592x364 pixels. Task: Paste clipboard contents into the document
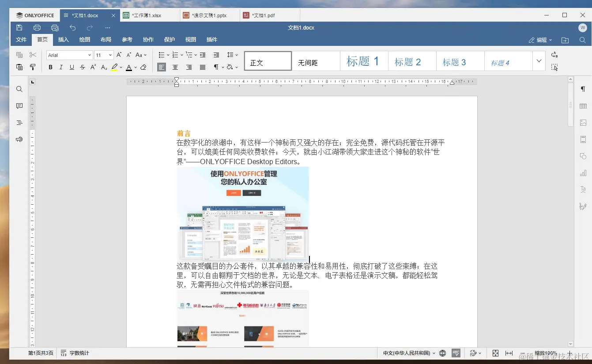click(x=19, y=67)
